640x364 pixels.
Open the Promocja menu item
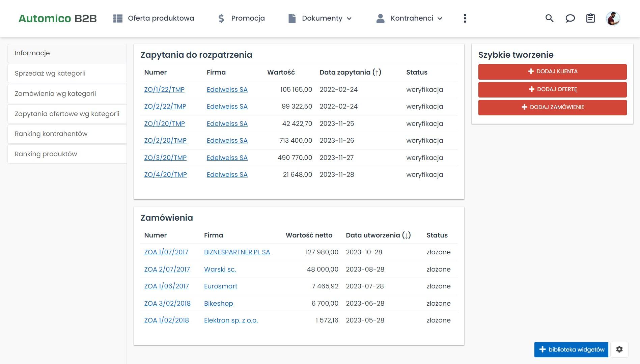(242, 18)
